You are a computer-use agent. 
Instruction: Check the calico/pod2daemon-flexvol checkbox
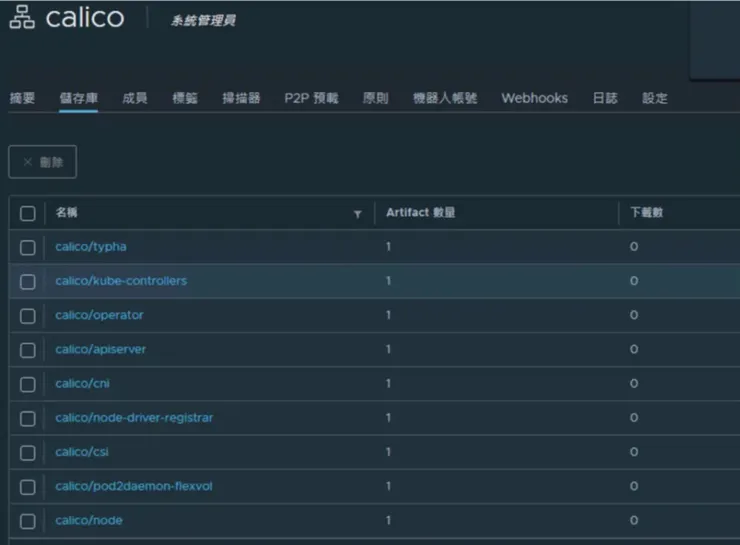coord(28,487)
